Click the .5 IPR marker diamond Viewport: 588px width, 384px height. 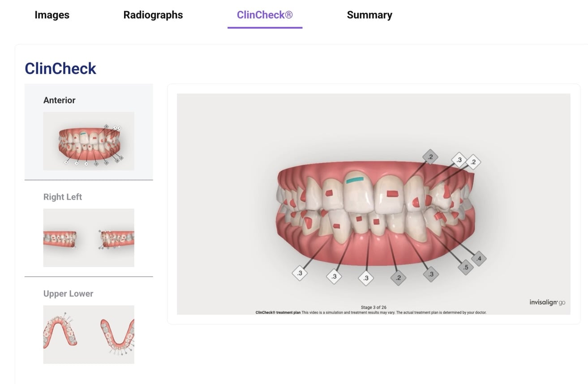[466, 268]
